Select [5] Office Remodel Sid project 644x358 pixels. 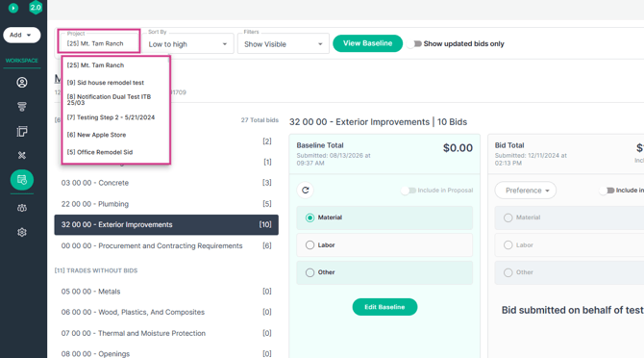115,152
